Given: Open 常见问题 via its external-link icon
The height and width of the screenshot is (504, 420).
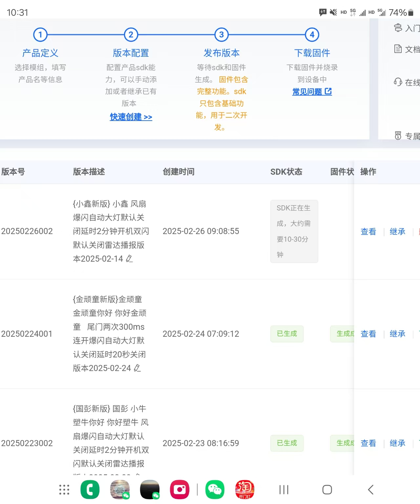Looking at the screenshot, I should (x=329, y=92).
